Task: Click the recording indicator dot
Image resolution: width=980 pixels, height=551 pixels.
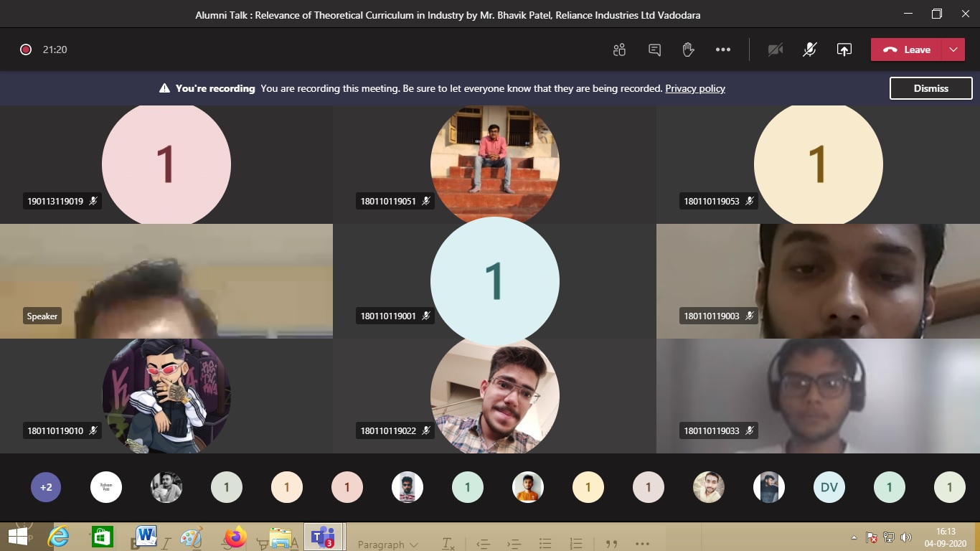Action: coord(26,50)
